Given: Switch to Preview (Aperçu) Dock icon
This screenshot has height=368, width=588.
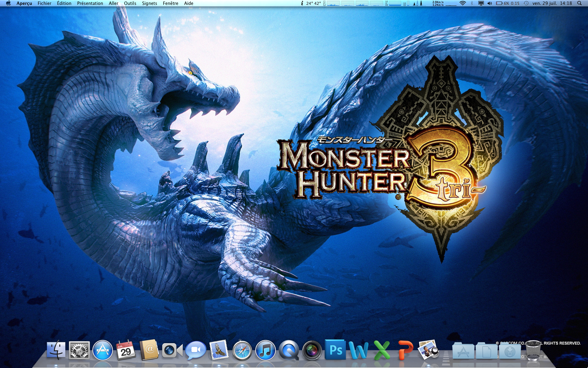Looking at the screenshot, I should pyautogui.click(x=428, y=350).
